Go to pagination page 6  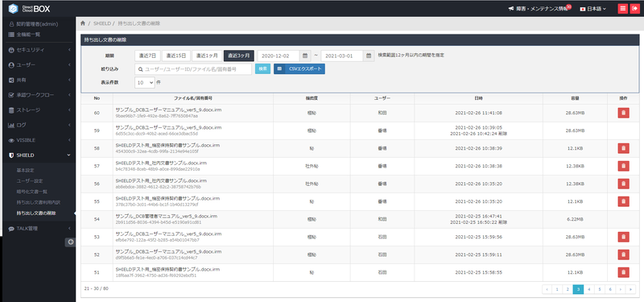[x=610, y=289]
